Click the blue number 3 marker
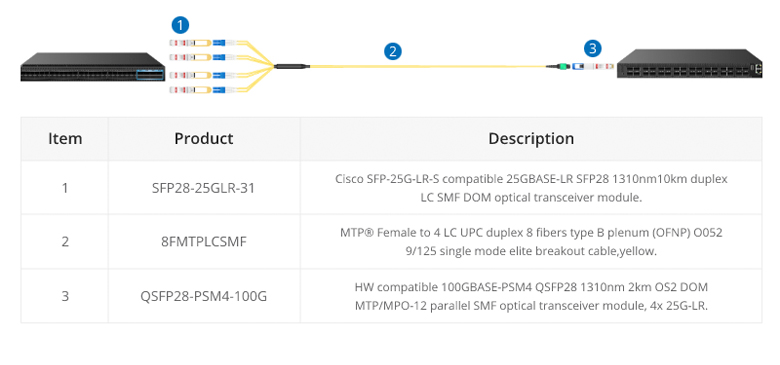780x365 pixels. pos(591,49)
